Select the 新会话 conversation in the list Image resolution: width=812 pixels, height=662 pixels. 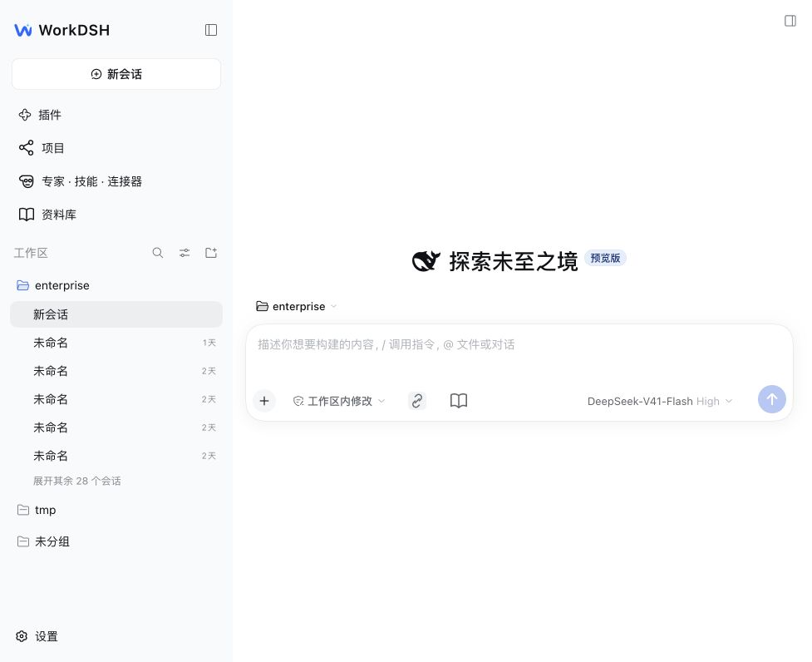coord(116,314)
